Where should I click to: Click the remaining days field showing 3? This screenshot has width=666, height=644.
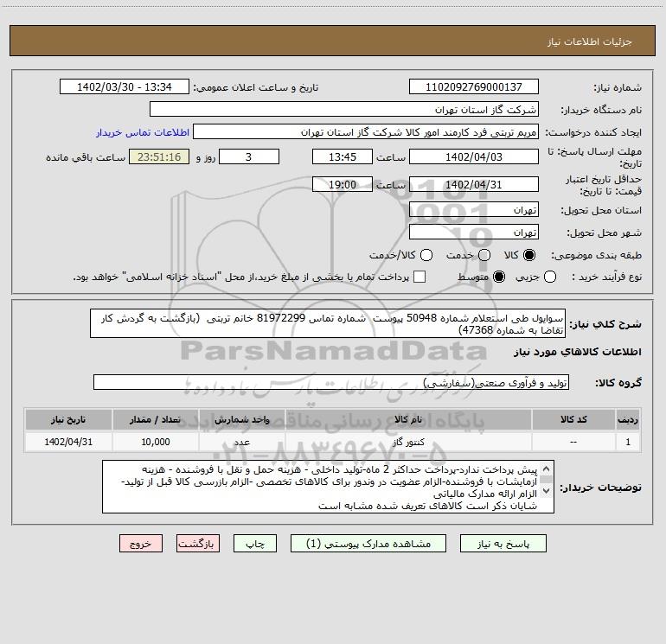tap(249, 157)
